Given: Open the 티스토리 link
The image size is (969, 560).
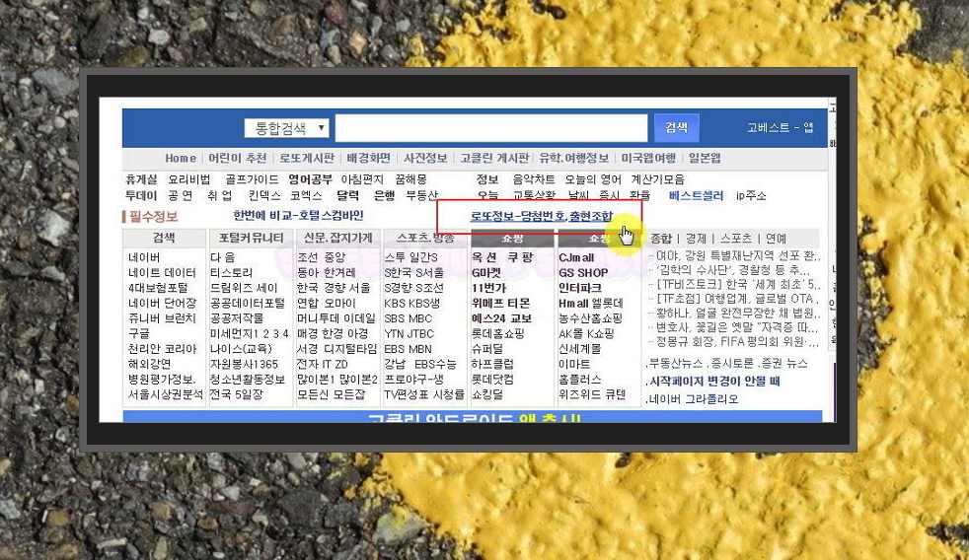Looking at the screenshot, I should pos(231,273).
